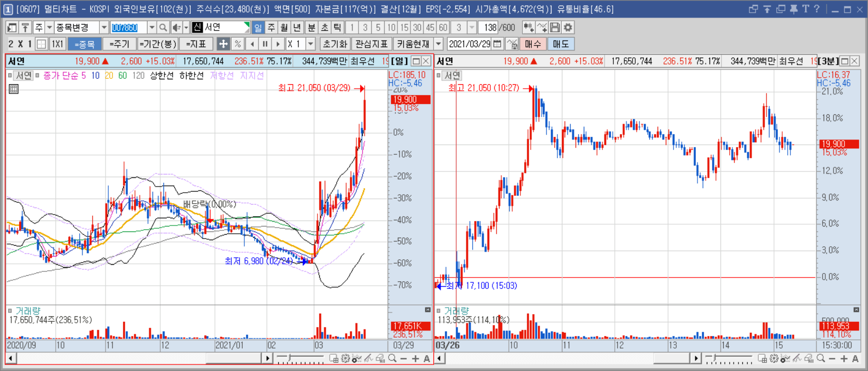Switch chart period to yearly (년)
The image size is (868, 371).
(x=297, y=27)
